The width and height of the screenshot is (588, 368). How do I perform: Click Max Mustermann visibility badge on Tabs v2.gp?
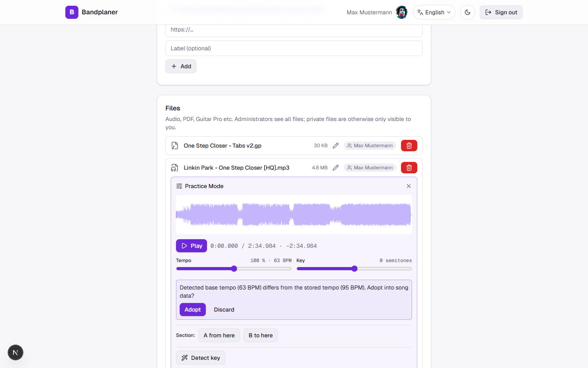click(370, 146)
